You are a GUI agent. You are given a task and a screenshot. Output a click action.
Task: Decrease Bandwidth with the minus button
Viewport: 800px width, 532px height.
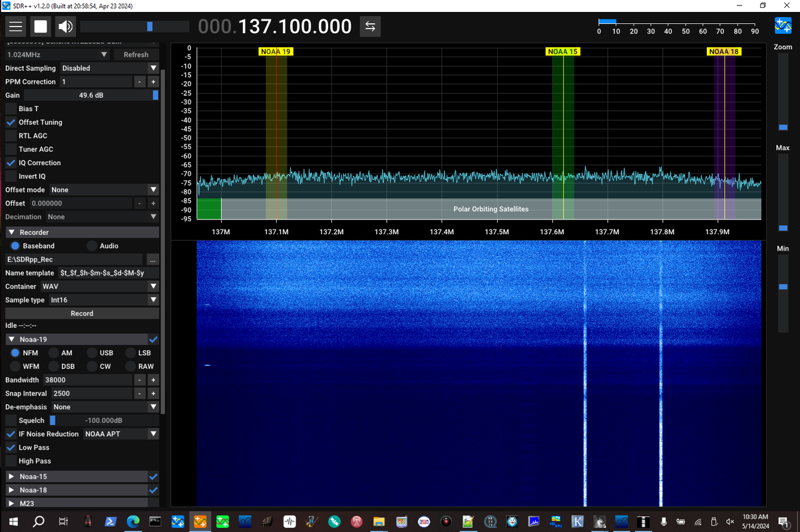point(139,380)
